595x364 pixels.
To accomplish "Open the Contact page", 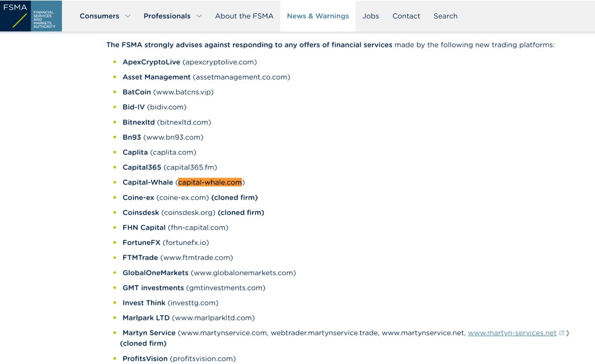I will [406, 16].
